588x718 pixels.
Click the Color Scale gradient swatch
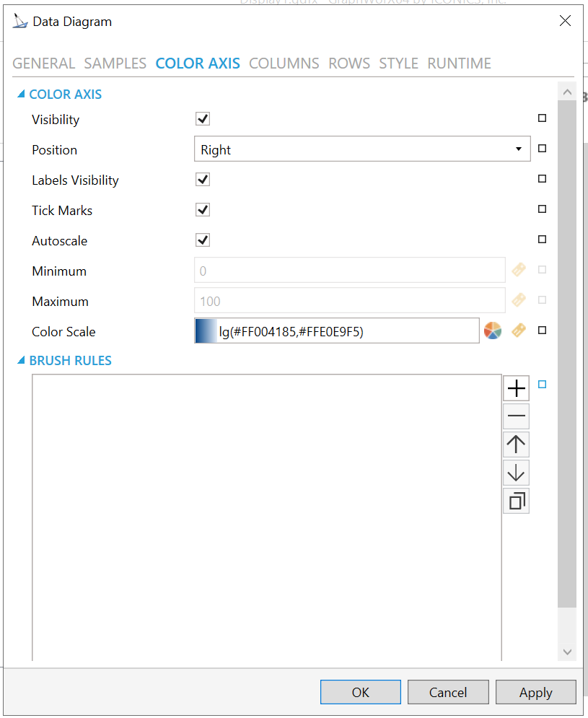pyautogui.click(x=206, y=331)
